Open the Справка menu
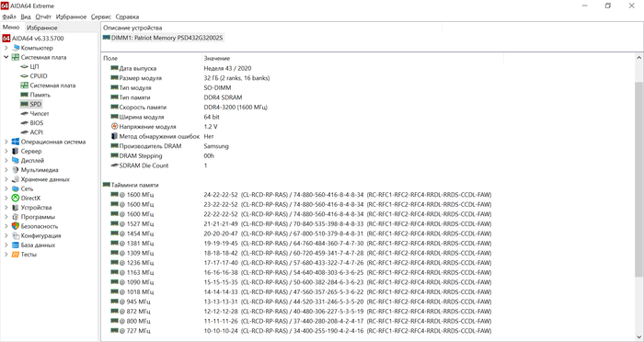This screenshot has width=644, height=342. pyautogui.click(x=127, y=17)
